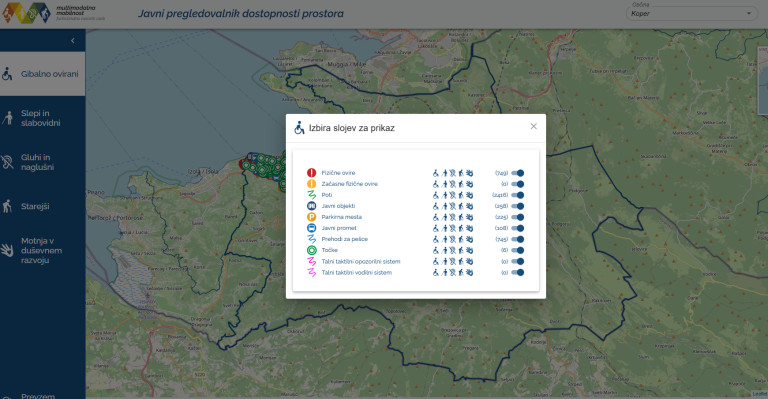Click the Fizične ovire label
768x399 pixels.
(x=338, y=173)
